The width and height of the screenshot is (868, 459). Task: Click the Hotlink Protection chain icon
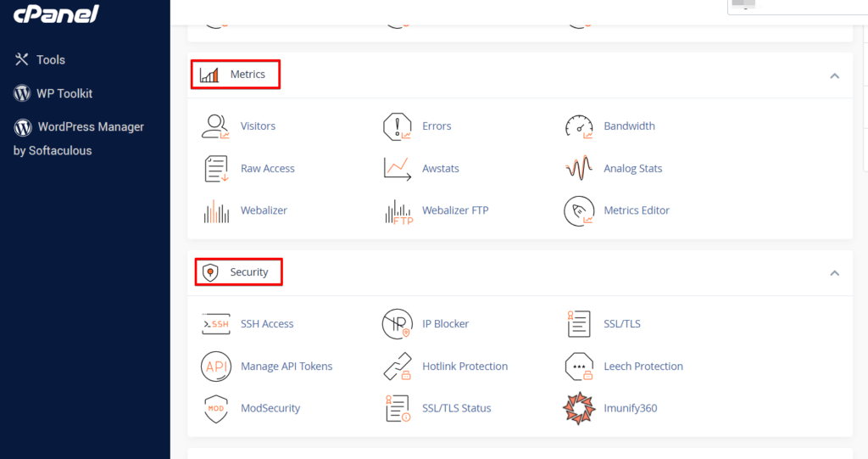click(398, 367)
